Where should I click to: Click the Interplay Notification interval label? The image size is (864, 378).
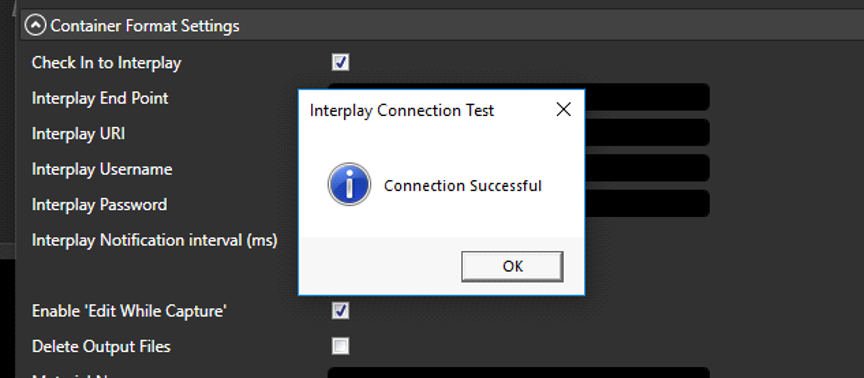tap(154, 241)
